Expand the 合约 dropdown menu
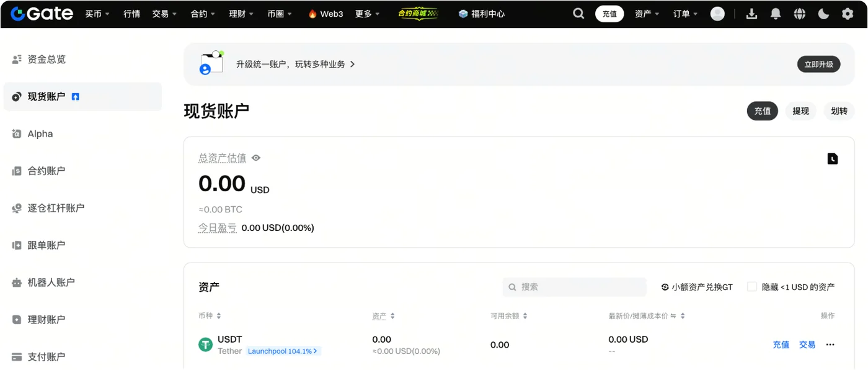 pyautogui.click(x=203, y=14)
